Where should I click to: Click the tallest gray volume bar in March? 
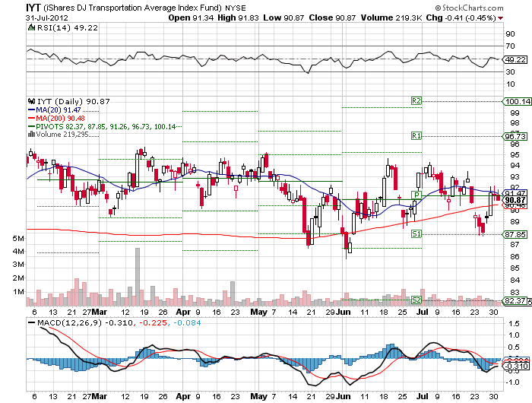[x=138, y=277]
